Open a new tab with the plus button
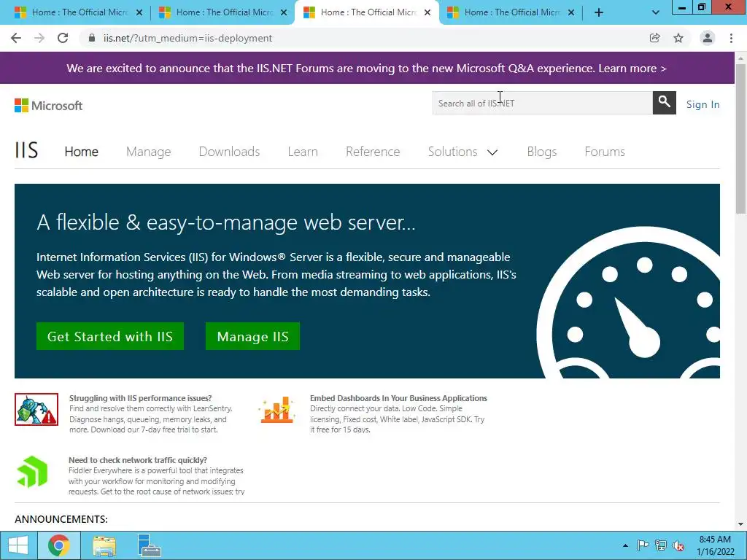This screenshot has width=747, height=560. pos(599,13)
